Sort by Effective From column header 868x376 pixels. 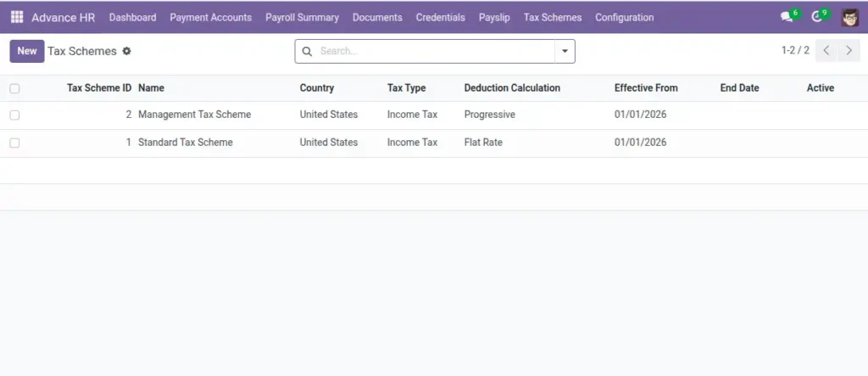(646, 87)
